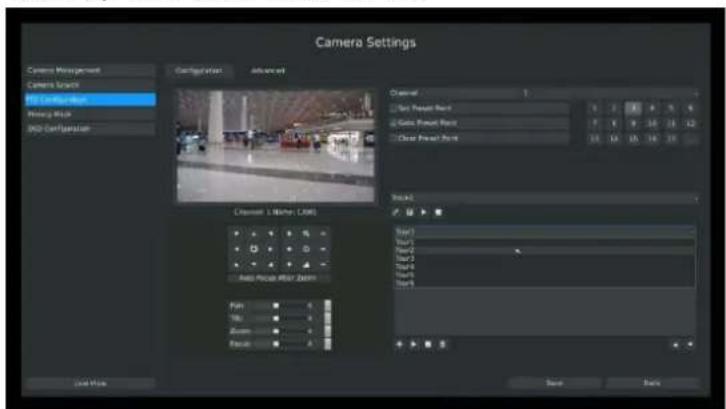Play the selected track

tap(423, 212)
